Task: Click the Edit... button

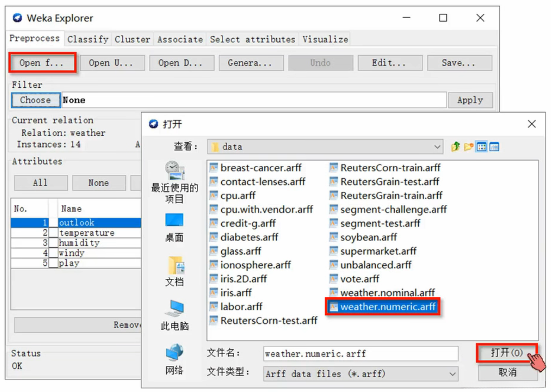Action: pos(390,63)
